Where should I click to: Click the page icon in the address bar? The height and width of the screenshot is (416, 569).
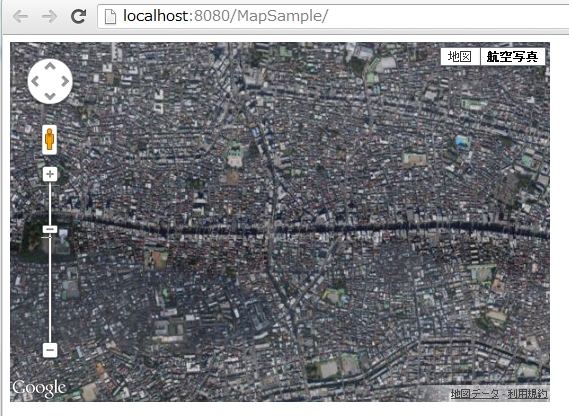coord(110,17)
